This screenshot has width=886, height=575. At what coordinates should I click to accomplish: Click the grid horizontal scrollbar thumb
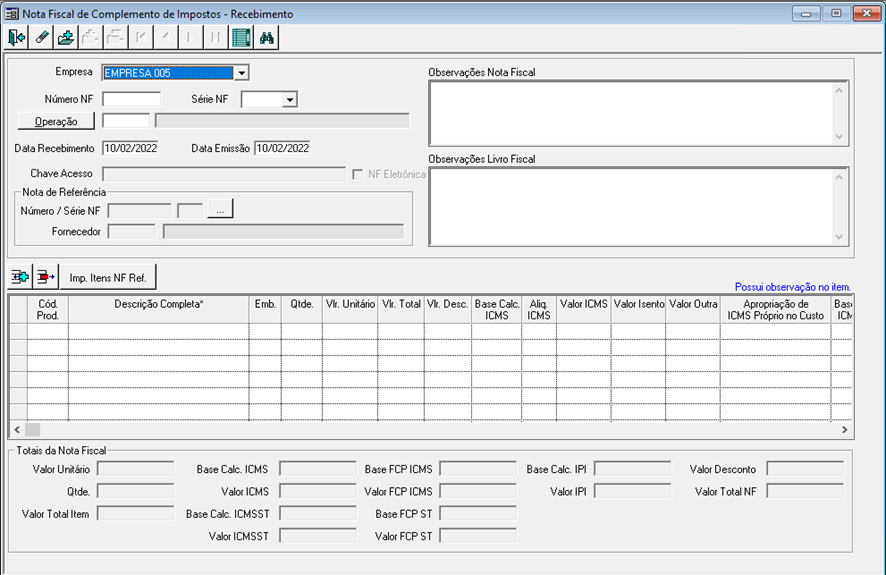33,430
